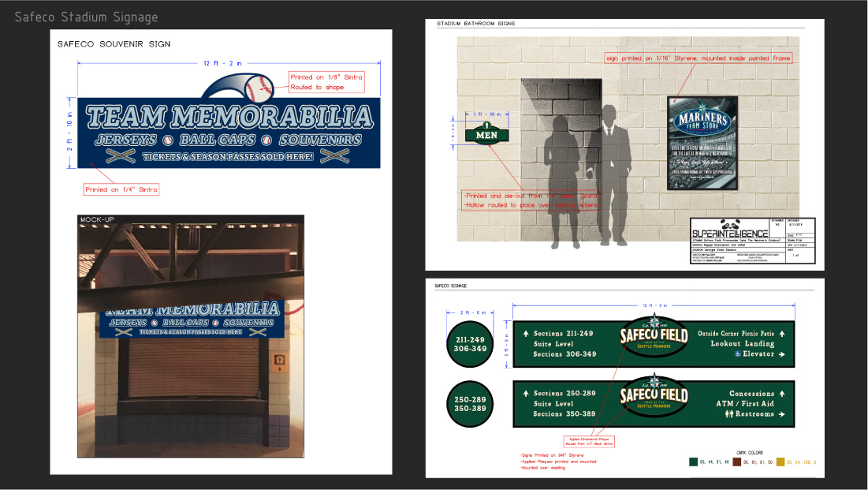
Task: Click the right arrow after Elevator
Action: click(781, 354)
